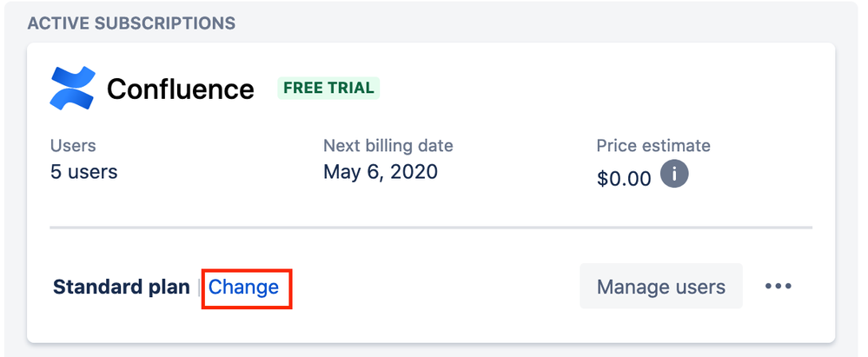Click the Confluence product name
The width and height of the screenshot is (868, 357).
pos(180,89)
